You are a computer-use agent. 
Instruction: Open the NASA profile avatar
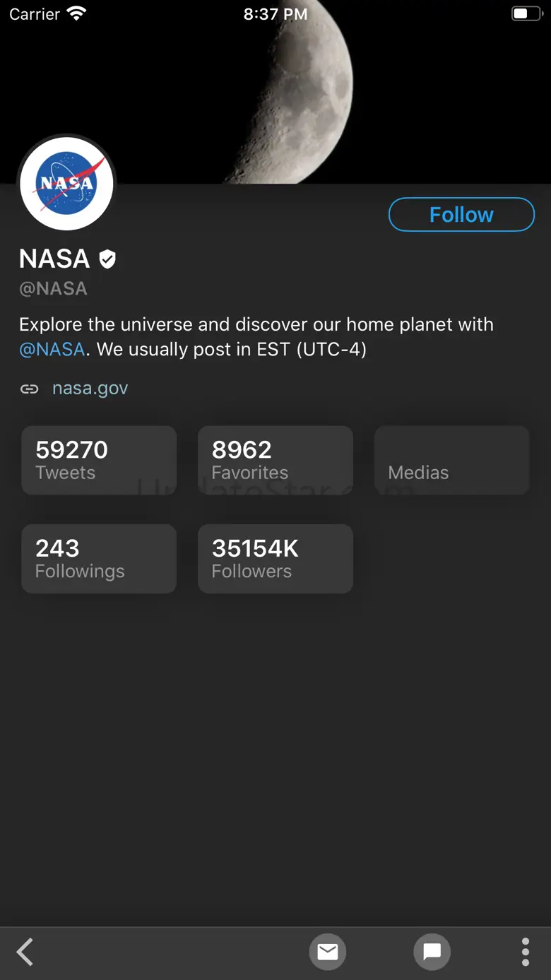coord(66,184)
